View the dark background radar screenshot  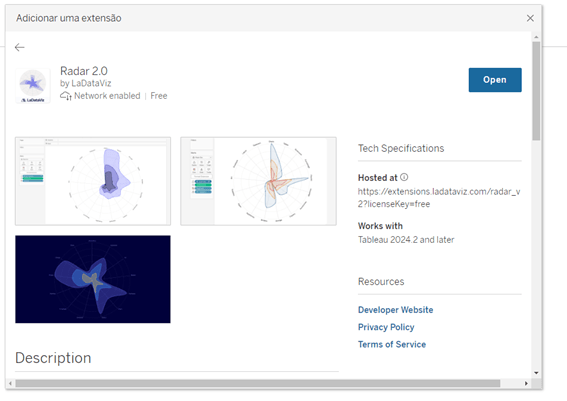93,279
